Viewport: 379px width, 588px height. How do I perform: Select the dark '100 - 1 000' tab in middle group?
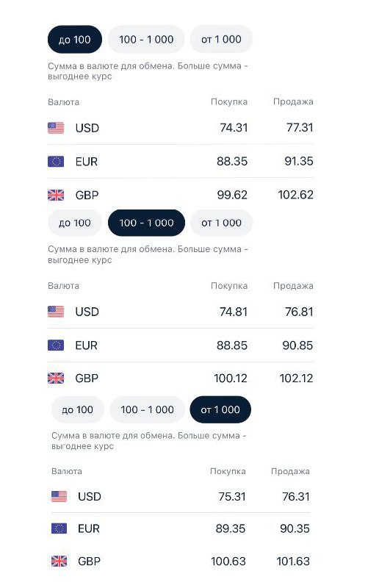pos(146,223)
